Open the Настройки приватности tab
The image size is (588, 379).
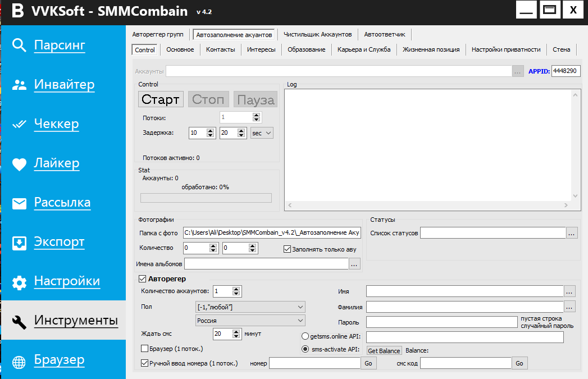click(505, 49)
